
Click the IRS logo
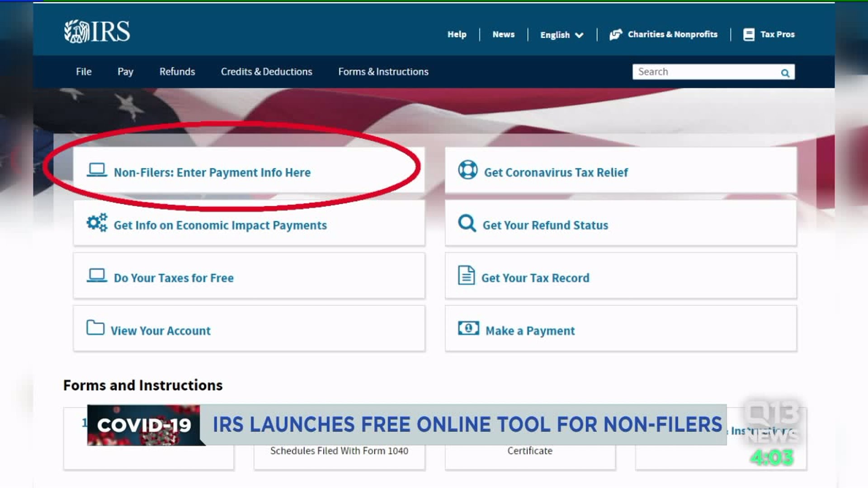97,32
